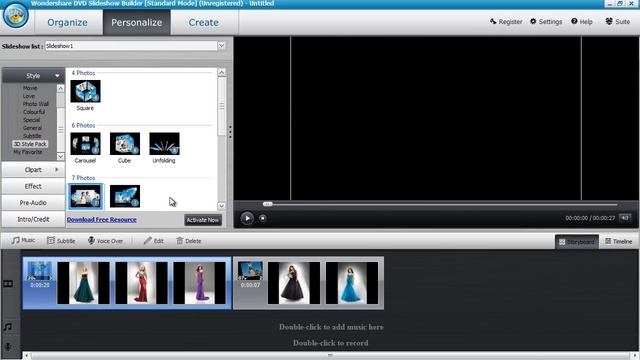Click the Activate Now button
640x360 pixels.
click(203, 220)
